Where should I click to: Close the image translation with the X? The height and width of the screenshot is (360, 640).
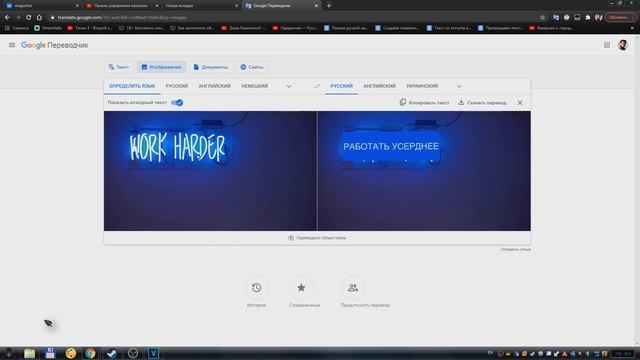pos(520,102)
